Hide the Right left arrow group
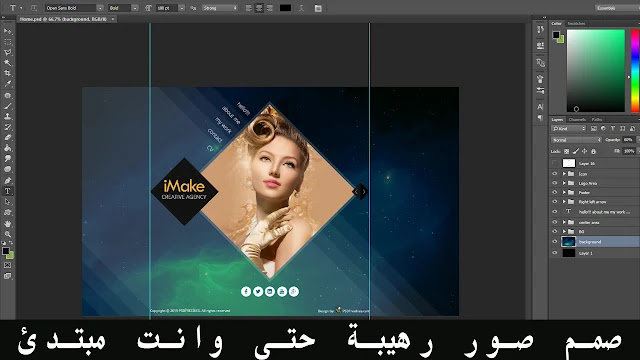 555,202
